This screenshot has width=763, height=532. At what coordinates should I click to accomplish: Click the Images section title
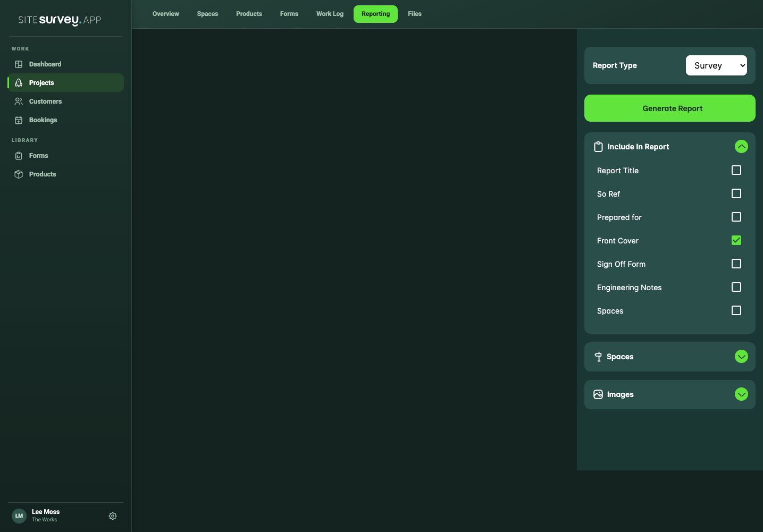[x=621, y=394]
